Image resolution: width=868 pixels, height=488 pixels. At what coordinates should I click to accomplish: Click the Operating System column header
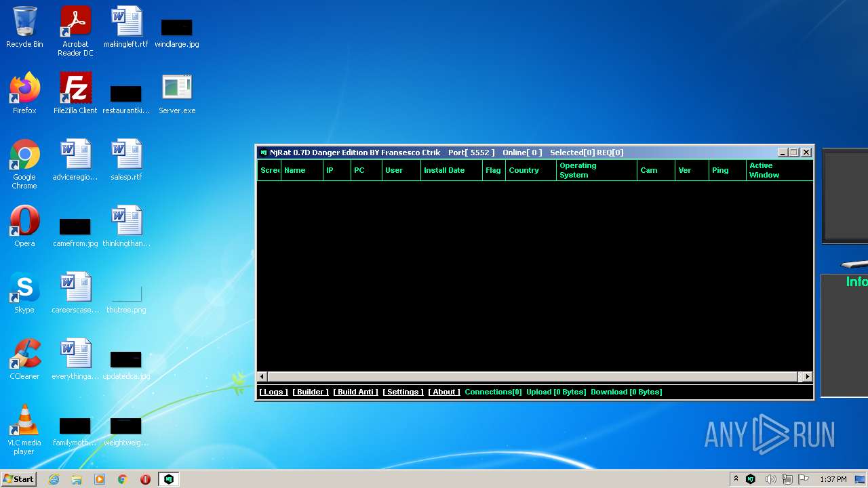597,170
